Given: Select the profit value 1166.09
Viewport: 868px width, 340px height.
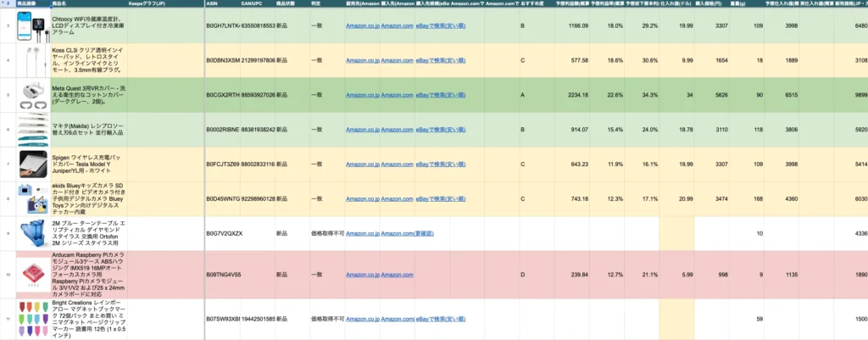Looking at the screenshot, I should tap(572, 26).
